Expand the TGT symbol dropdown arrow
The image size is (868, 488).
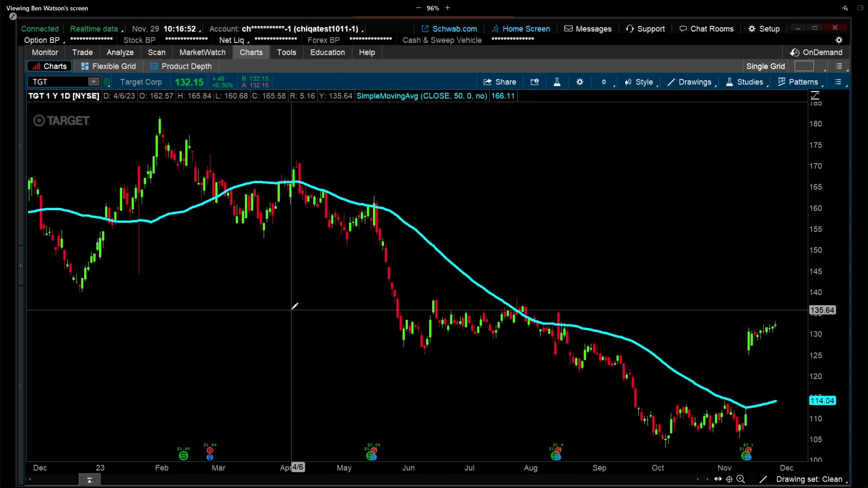pos(94,82)
